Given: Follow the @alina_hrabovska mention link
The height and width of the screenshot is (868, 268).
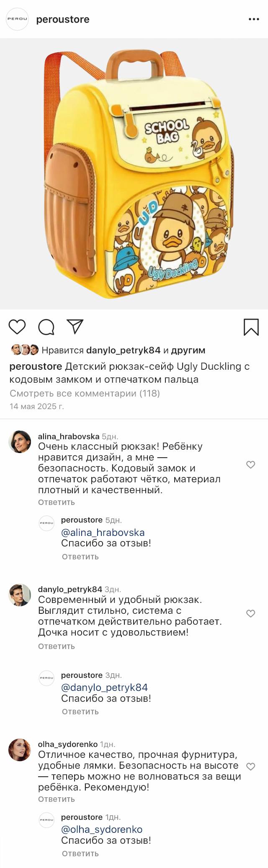Looking at the screenshot, I should click(103, 532).
